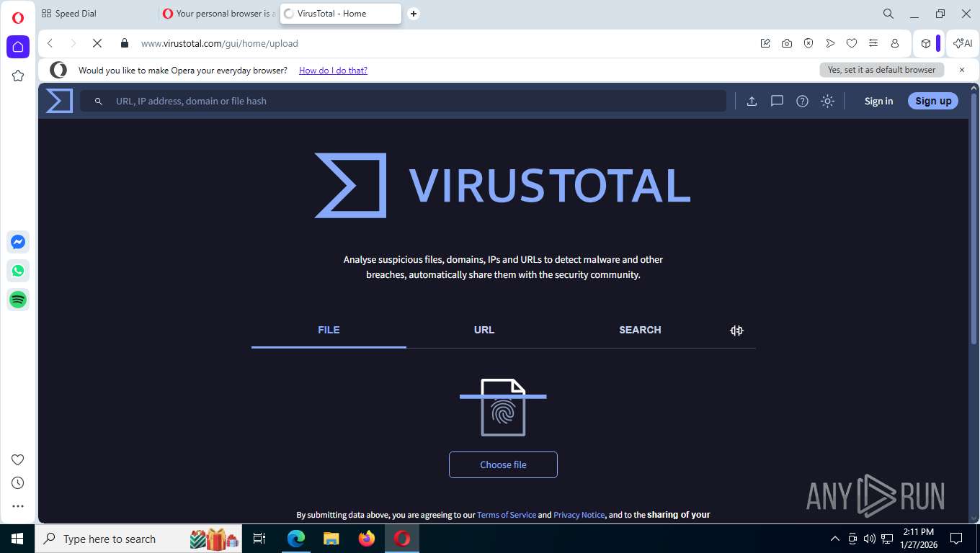Screen dimensions: 980x553
Task: Open the volume control in tray
Action: point(870,539)
